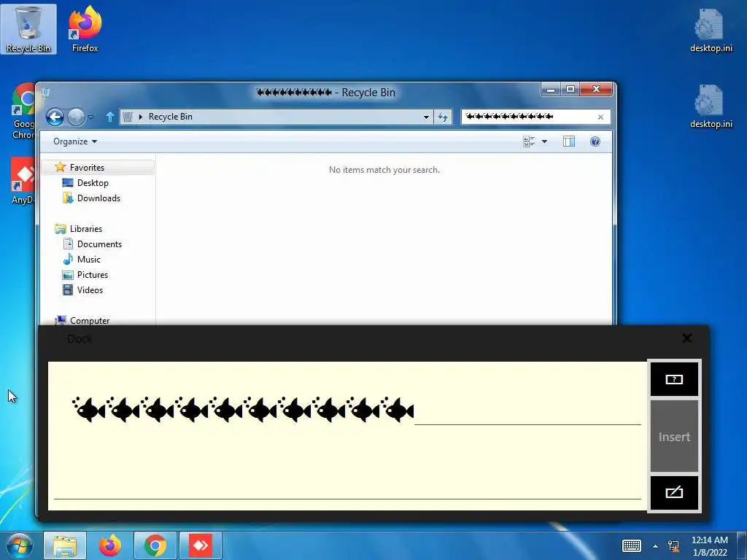747x560 pixels.
Task: Open Help with the question mark icon
Action: [595, 141]
